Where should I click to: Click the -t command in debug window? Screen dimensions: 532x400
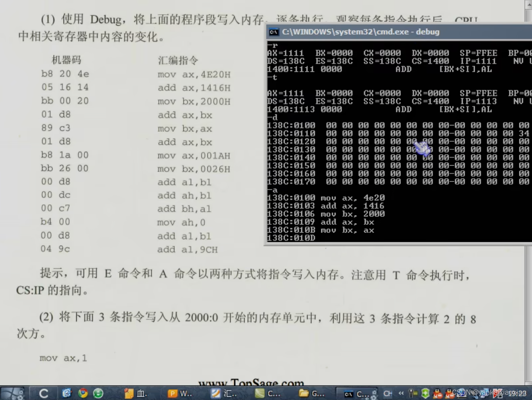[x=272, y=77]
